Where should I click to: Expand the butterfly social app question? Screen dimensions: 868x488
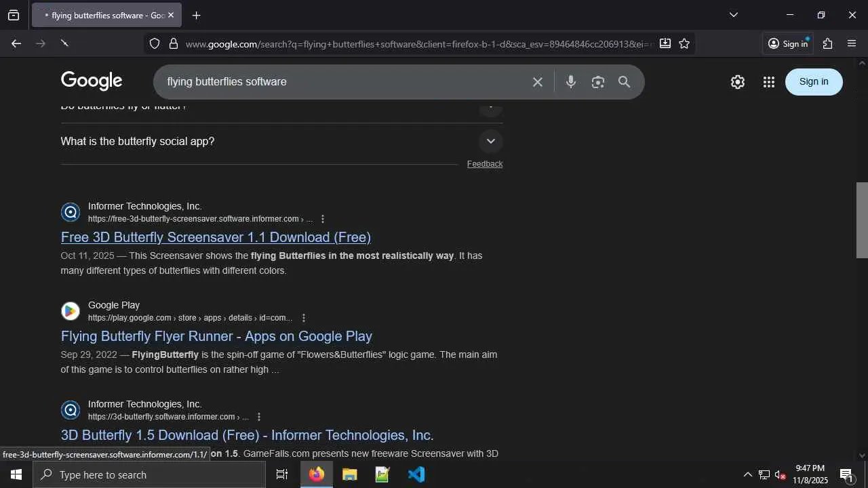click(x=491, y=141)
